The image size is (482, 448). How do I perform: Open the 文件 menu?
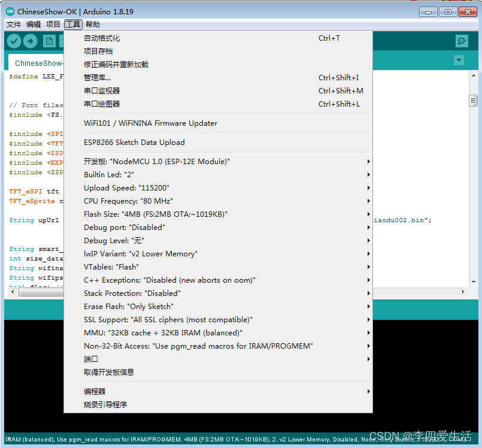(14, 25)
